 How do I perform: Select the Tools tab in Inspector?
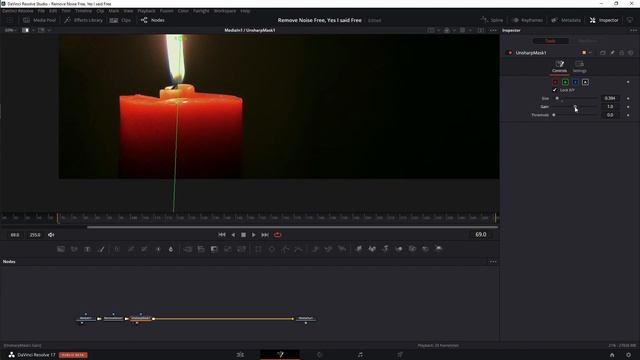[551, 41]
